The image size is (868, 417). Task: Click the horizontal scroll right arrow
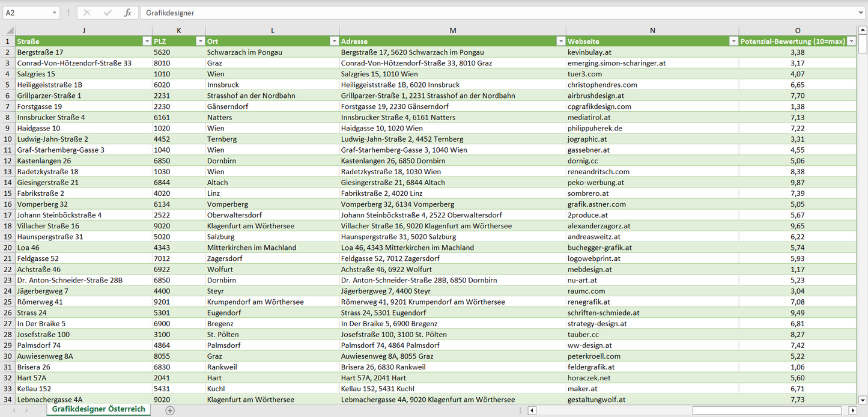(852, 410)
